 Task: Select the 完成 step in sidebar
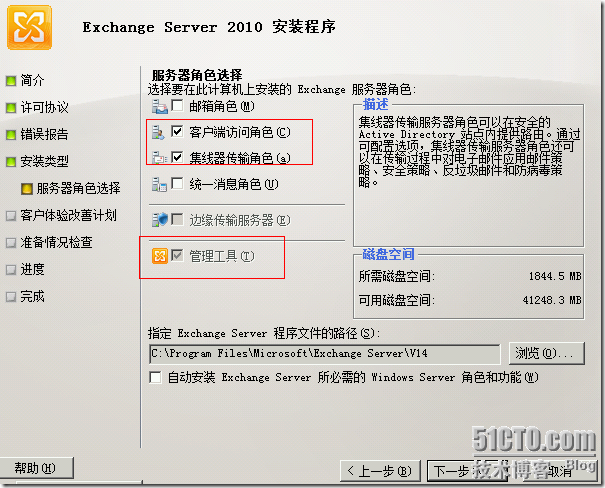32,297
